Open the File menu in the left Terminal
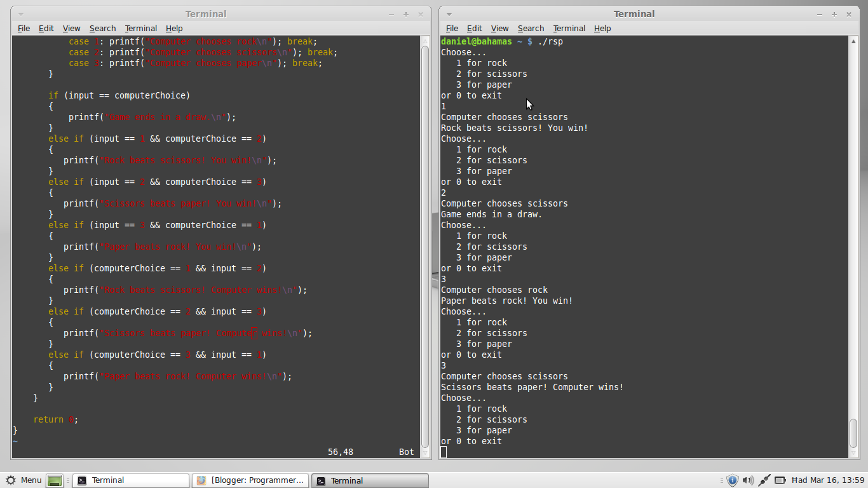 click(23, 28)
